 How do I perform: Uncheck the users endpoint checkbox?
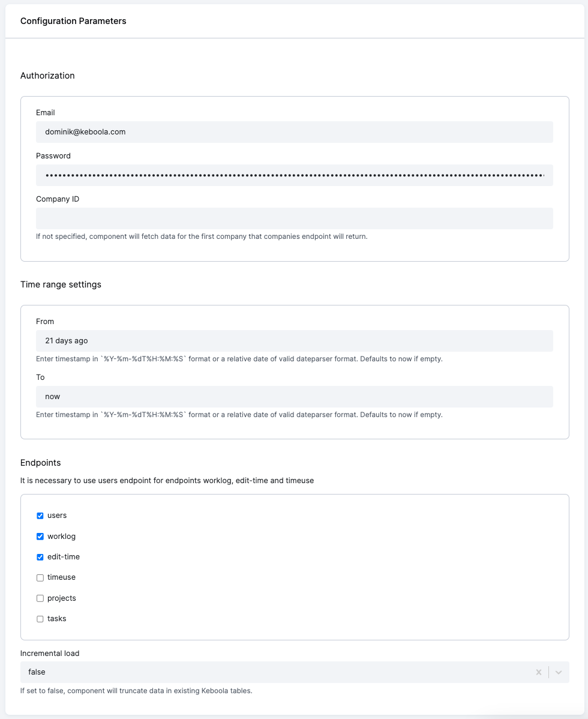tap(40, 516)
